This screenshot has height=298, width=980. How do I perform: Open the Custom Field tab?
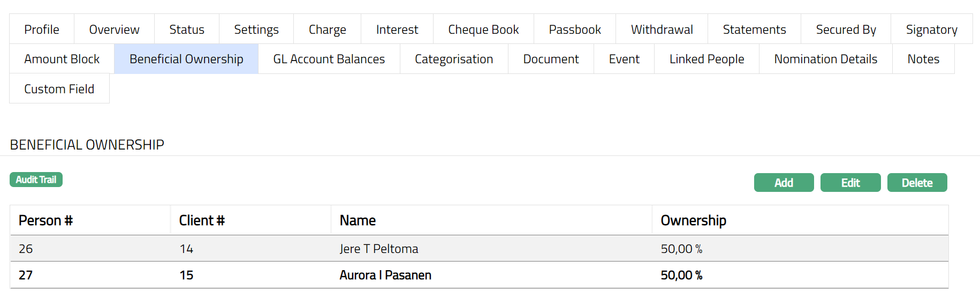click(x=59, y=89)
